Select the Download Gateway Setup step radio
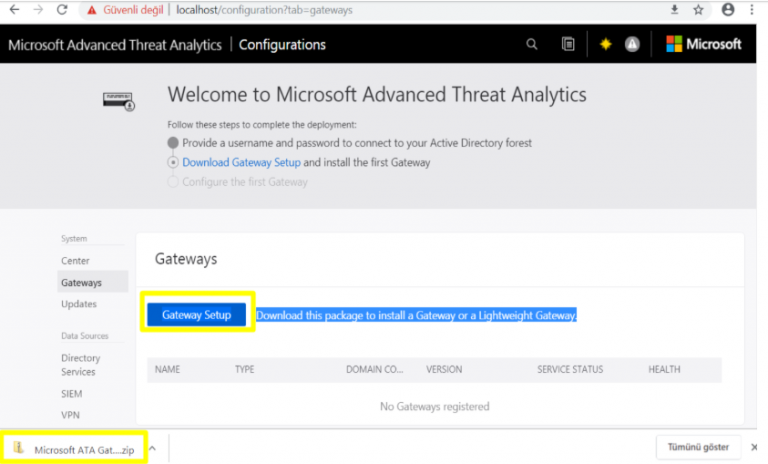Screen dimensions: 768x464 (x=174, y=162)
